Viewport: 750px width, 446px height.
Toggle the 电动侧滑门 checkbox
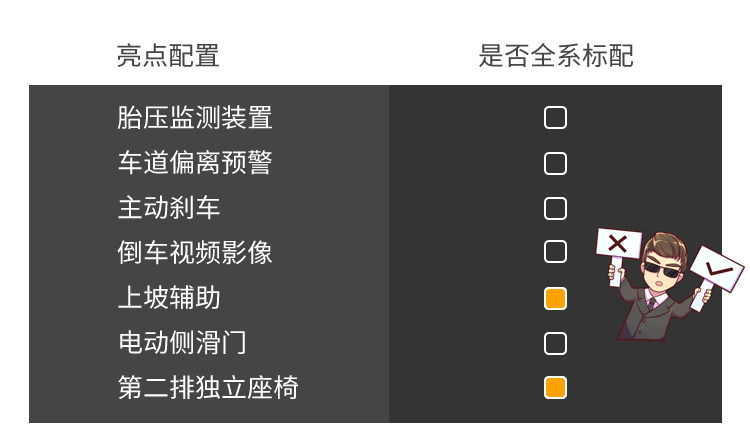point(555,343)
